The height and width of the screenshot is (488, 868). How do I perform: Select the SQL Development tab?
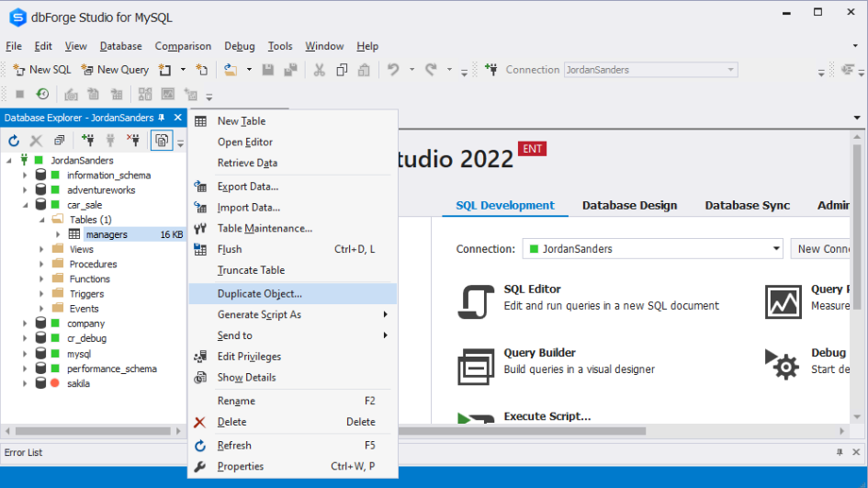505,205
